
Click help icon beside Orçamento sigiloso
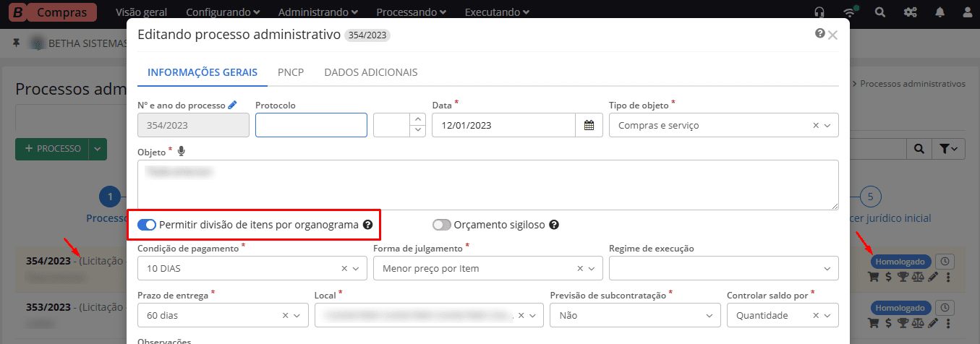554,225
